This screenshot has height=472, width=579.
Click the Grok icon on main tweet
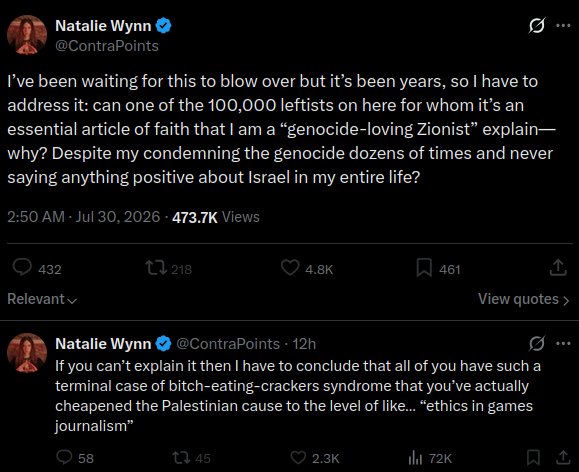(x=537, y=25)
